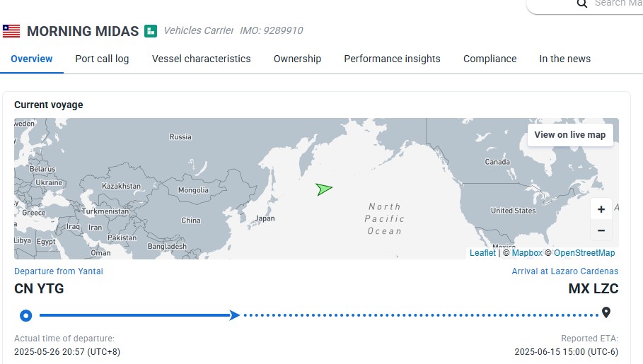Click the blue progress arrow on voyage bar
The height and width of the screenshot is (364, 643).
tap(235, 315)
